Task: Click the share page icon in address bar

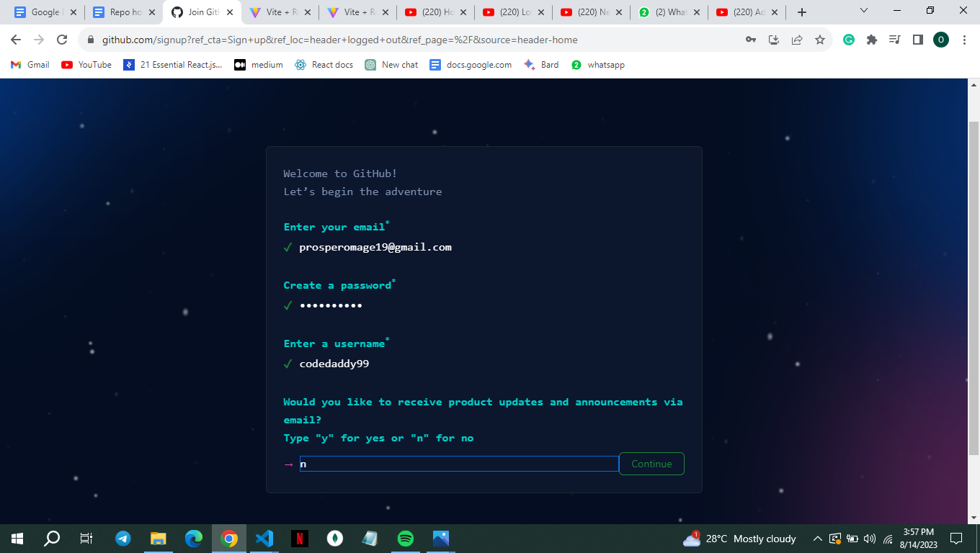Action: [x=797, y=40]
